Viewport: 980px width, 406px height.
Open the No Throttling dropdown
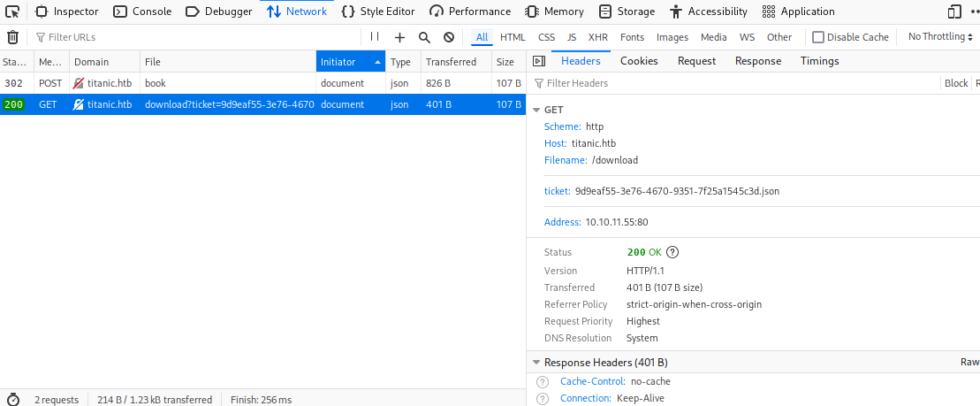(942, 37)
